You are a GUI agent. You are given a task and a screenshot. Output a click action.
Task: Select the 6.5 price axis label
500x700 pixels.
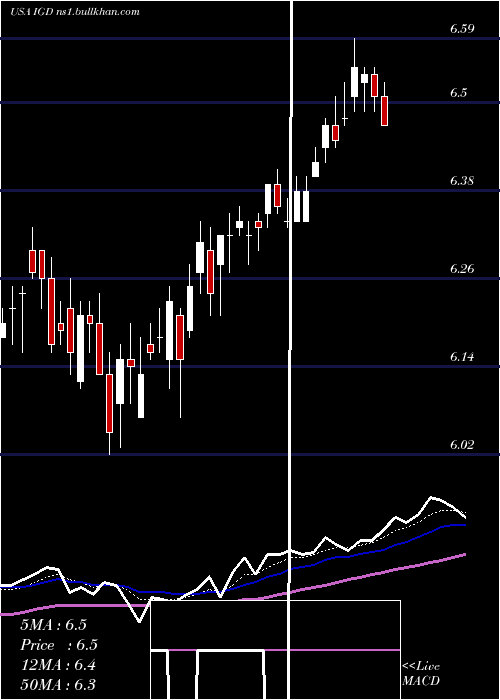[458, 93]
